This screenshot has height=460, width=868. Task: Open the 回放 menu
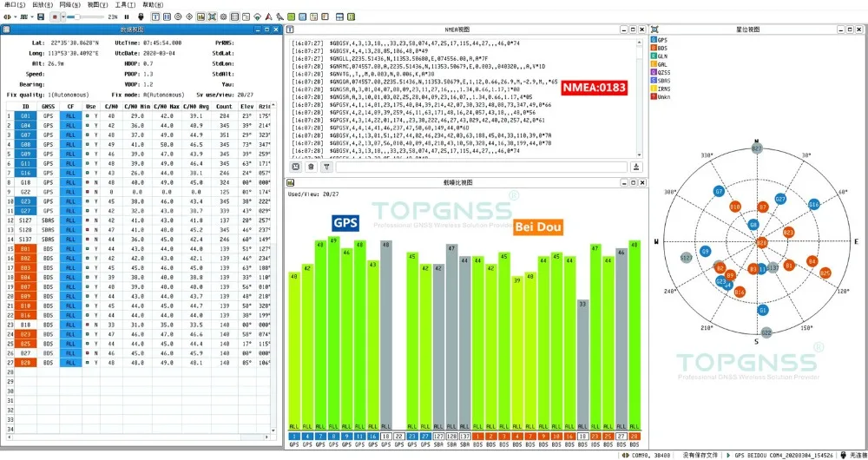pyautogui.click(x=42, y=4)
